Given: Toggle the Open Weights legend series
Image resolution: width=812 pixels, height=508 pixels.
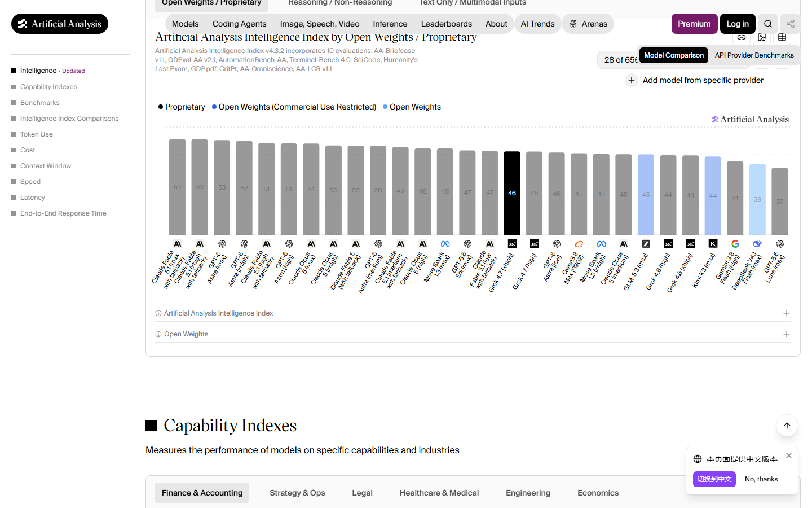Looking at the screenshot, I should tap(412, 107).
